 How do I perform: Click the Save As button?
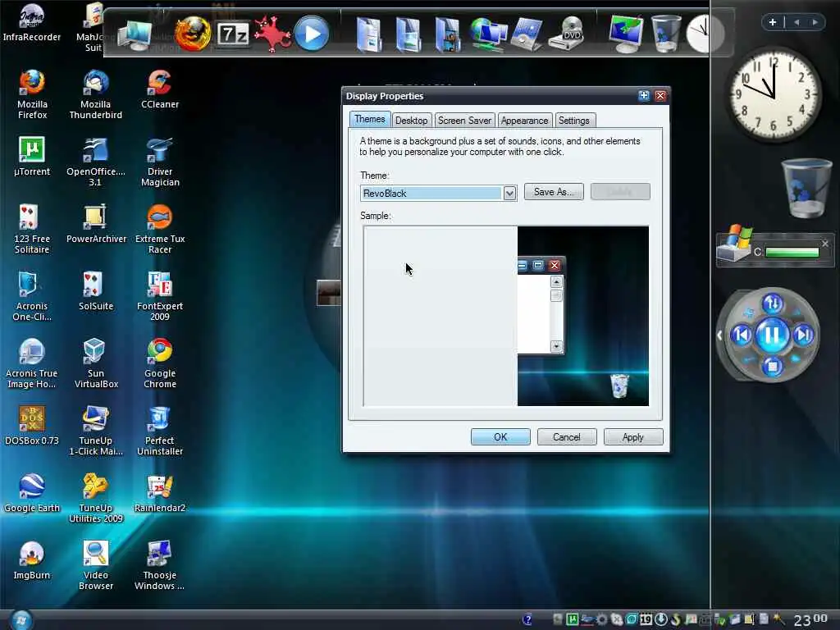(554, 192)
